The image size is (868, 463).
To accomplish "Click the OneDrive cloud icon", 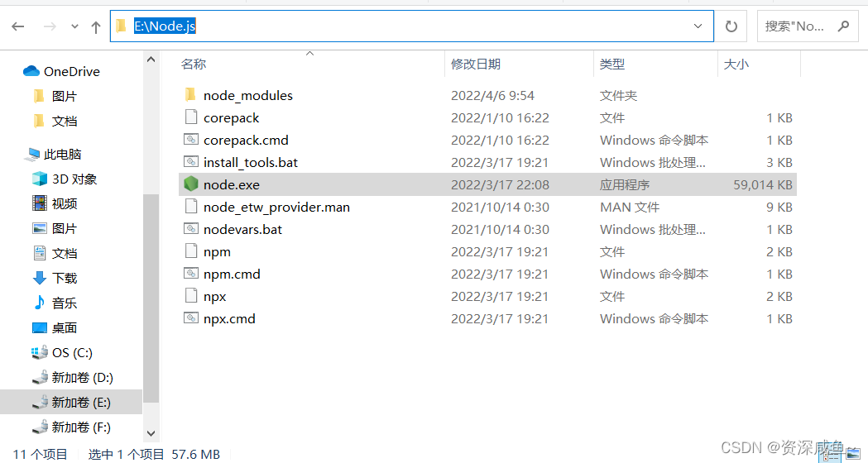I will [x=31, y=71].
